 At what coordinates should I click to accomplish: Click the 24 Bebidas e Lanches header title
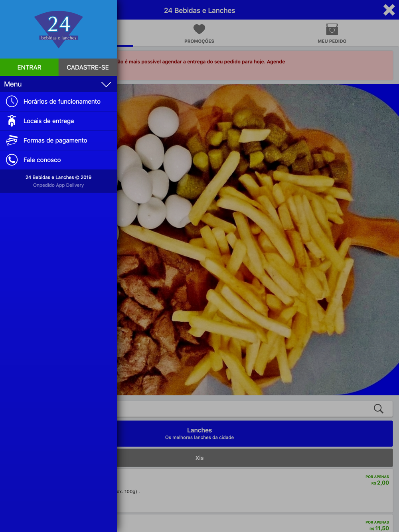coord(199,10)
